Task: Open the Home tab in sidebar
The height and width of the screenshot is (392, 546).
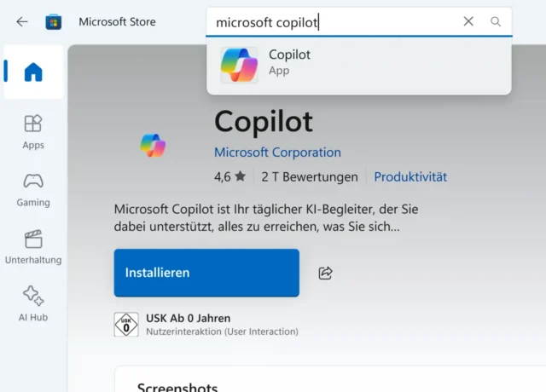Action: 33,72
